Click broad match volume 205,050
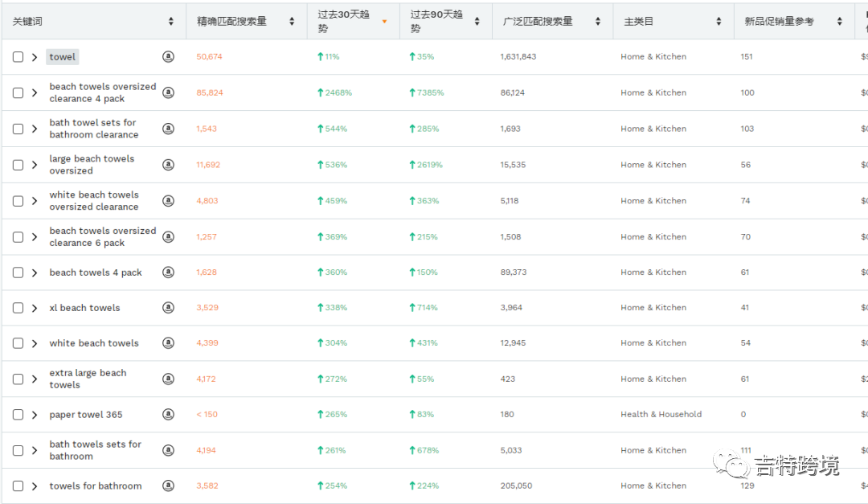Image resolution: width=868 pixels, height=504 pixels. [x=516, y=486]
